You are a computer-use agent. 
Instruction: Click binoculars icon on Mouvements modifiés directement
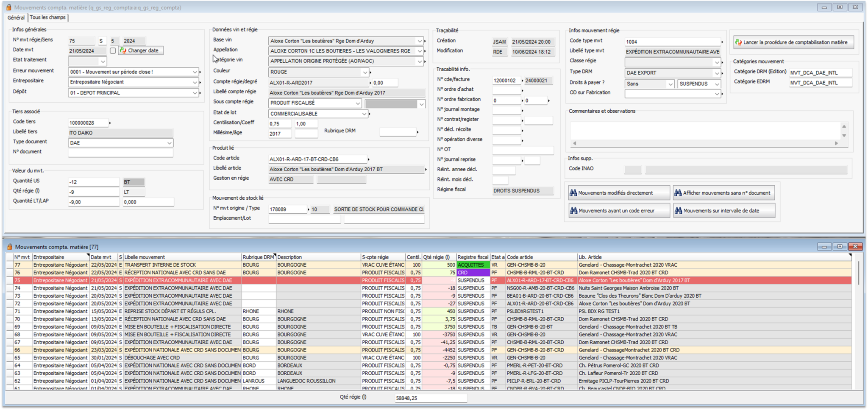(573, 193)
